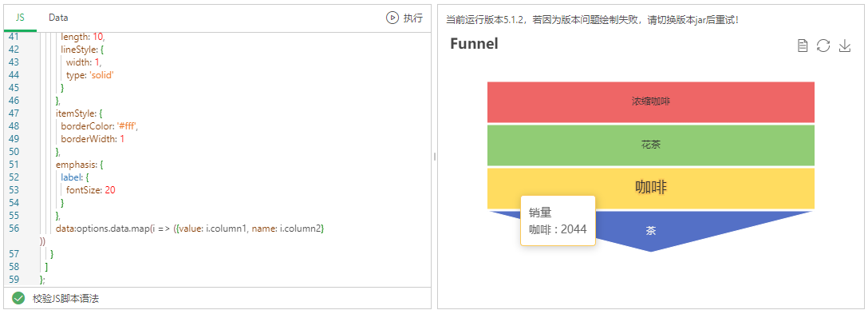This screenshot has width=868, height=314.
Task: Open the data view document icon
Action: click(802, 46)
